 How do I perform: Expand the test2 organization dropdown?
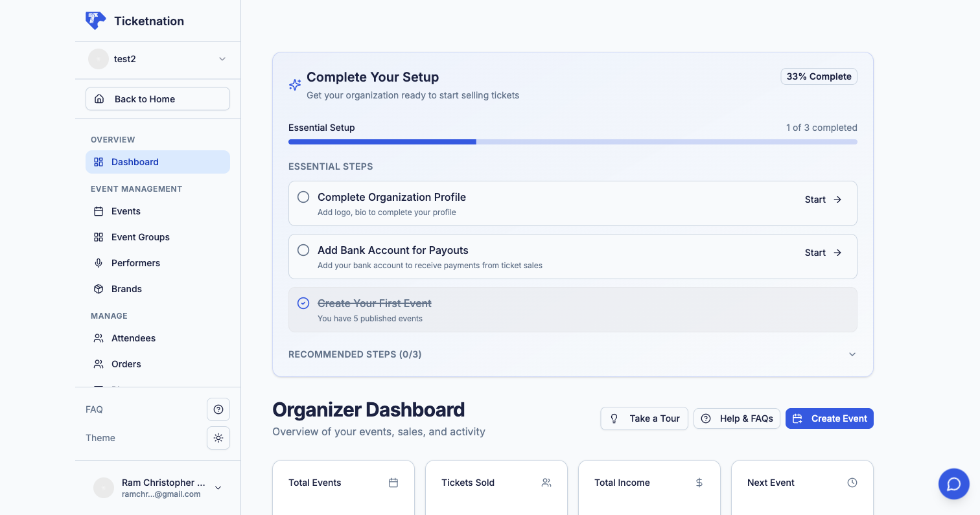click(x=222, y=59)
